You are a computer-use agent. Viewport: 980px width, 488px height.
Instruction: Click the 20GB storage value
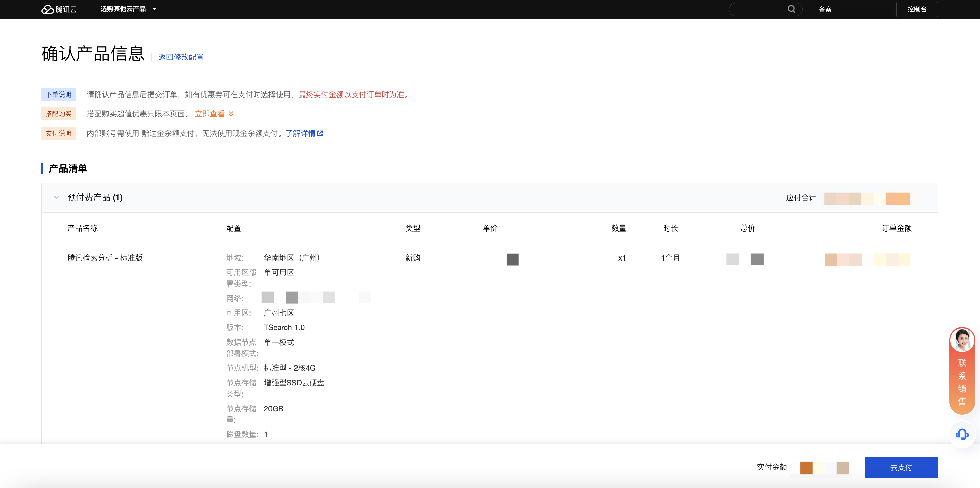(274, 409)
